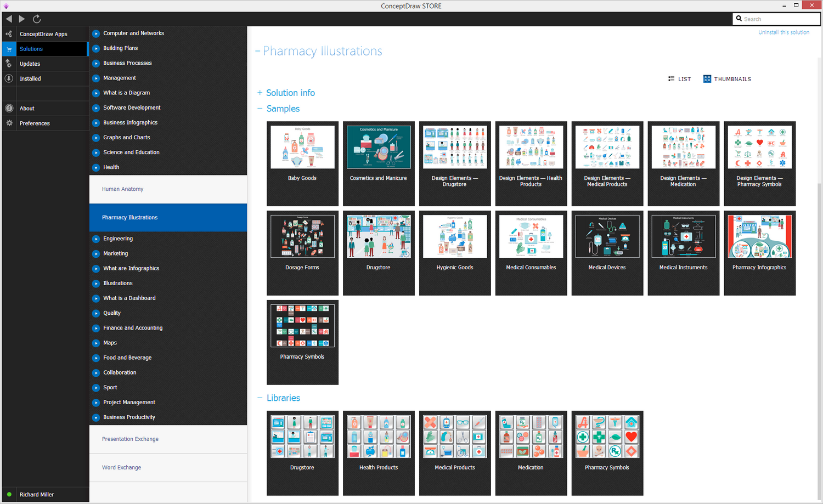Open Design Elements — Medical Products sample
The height and width of the screenshot is (504, 823).
tap(607, 163)
